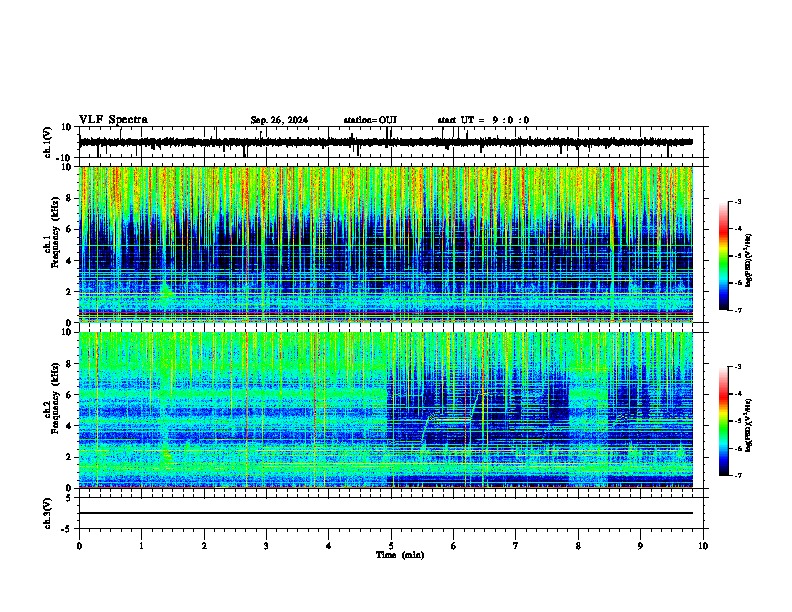This screenshot has width=792, height=612.
Task: Click the ch.1 voltage waveform trace
Action: 386,142
